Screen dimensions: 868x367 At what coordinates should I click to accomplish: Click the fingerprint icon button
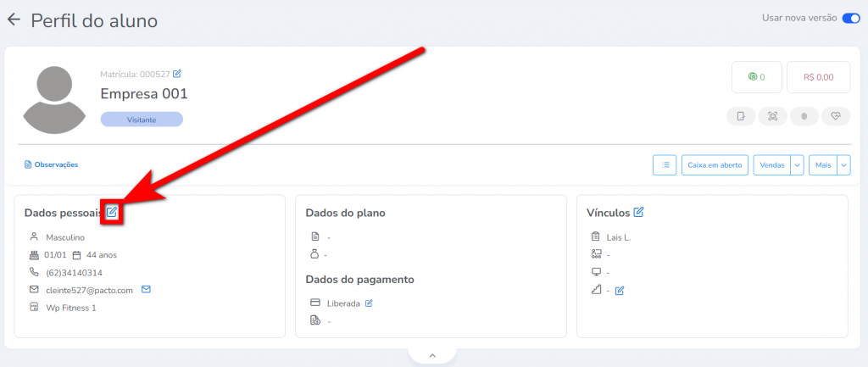click(804, 116)
